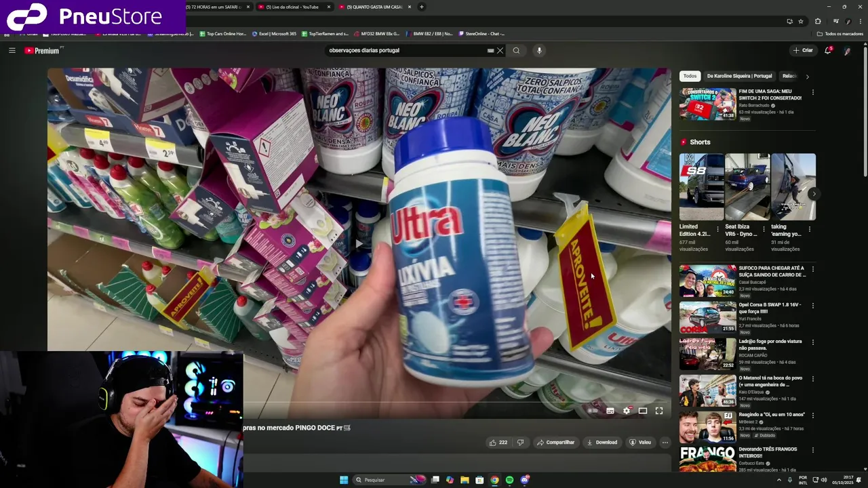Open options for FIM DE UMA SAGA video

point(813,92)
